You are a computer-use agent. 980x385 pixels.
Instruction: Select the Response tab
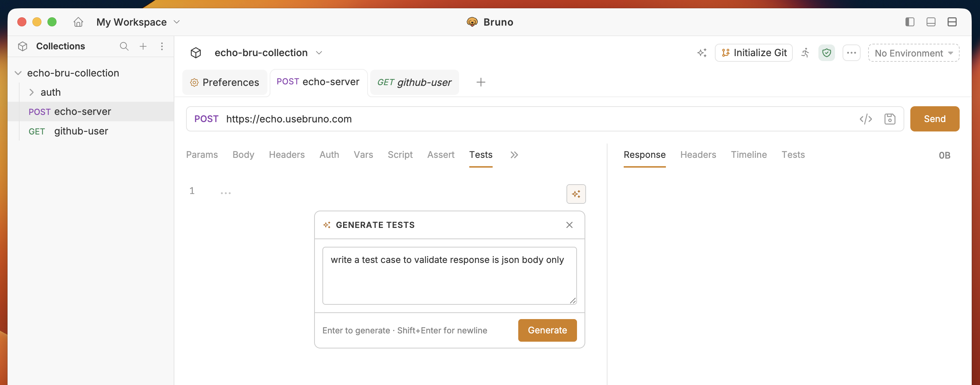click(644, 155)
